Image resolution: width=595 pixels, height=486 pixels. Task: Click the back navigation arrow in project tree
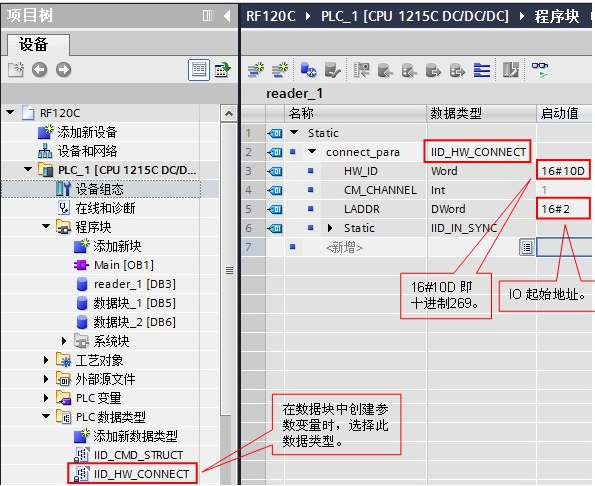click(x=39, y=70)
